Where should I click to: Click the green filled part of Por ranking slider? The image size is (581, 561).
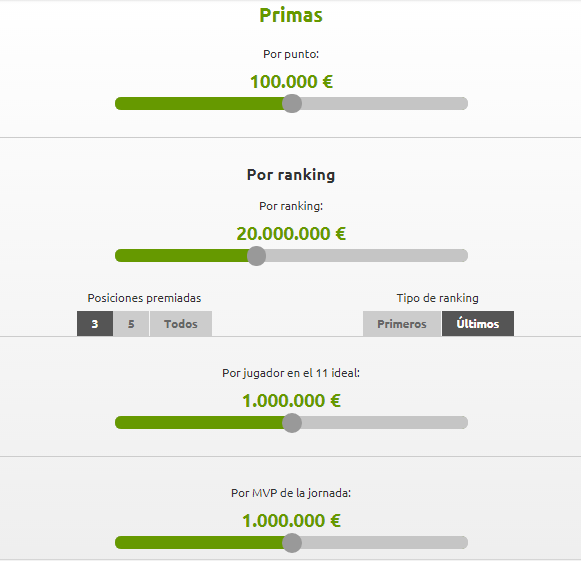(x=182, y=256)
